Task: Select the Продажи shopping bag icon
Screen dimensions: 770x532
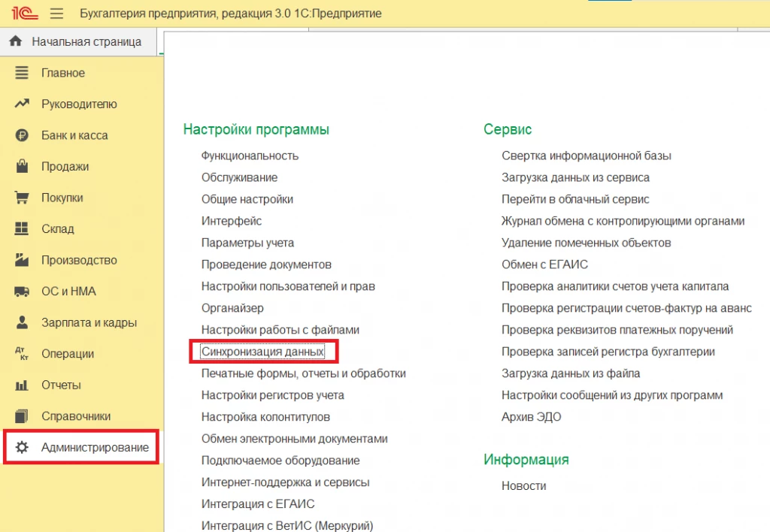Action: (22, 166)
